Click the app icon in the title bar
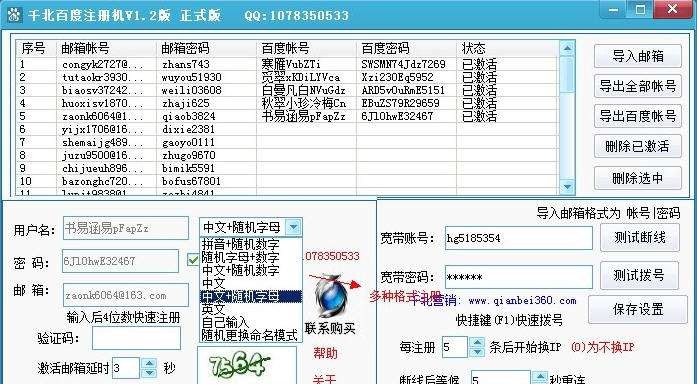 coord(14,15)
